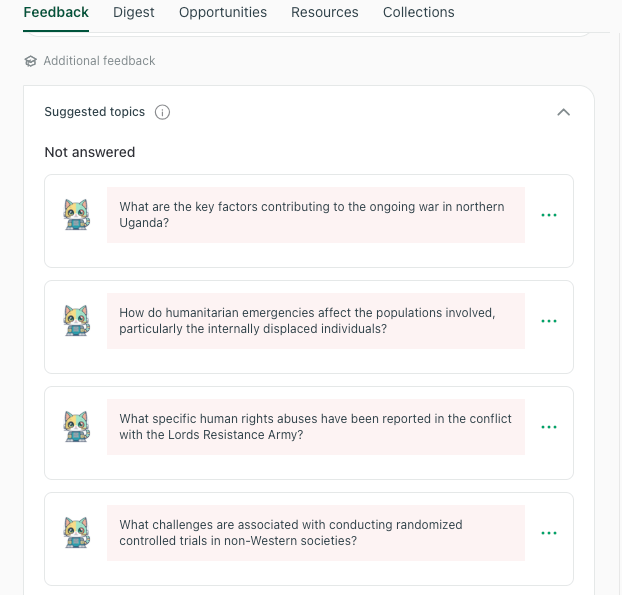622x595 pixels.
Task: Click the Suggested topics info icon
Action: [x=162, y=112]
